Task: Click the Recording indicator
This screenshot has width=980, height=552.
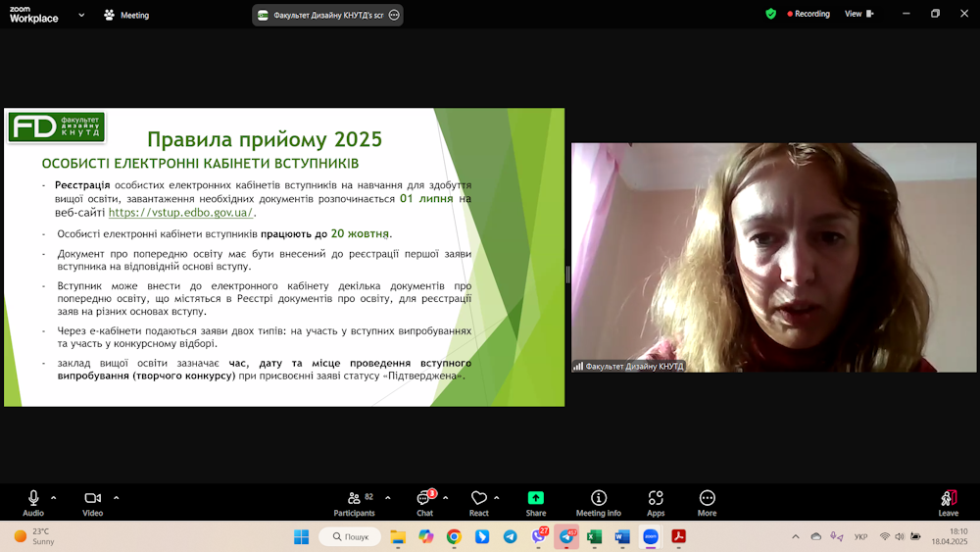Action: [x=808, y=14]
